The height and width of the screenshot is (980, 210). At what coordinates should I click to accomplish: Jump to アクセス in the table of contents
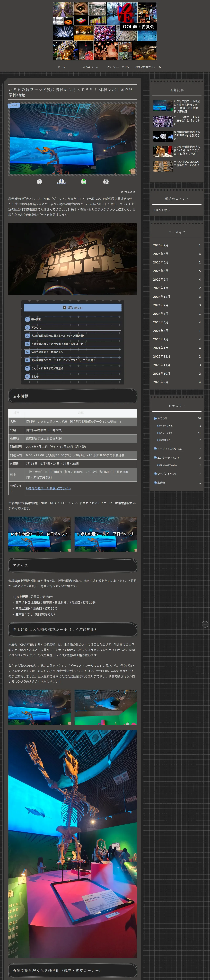[36, 327]
